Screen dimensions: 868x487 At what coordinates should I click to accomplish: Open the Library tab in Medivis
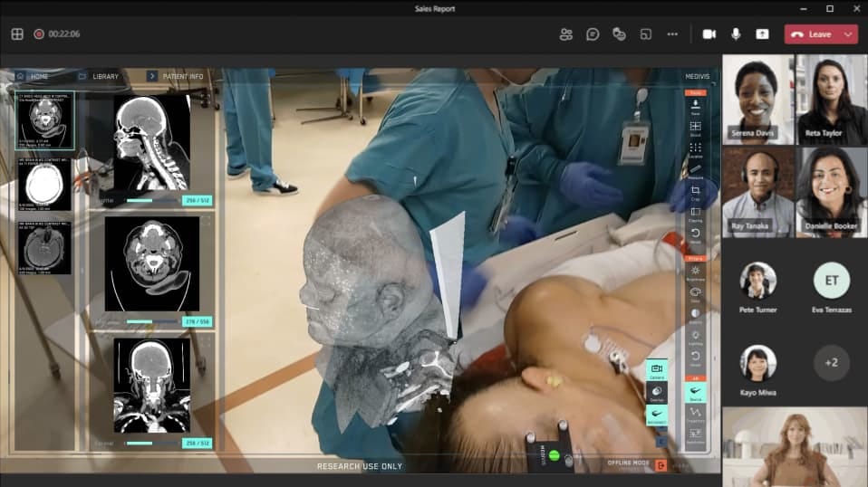pyautogui.click(x=99, y=77)
